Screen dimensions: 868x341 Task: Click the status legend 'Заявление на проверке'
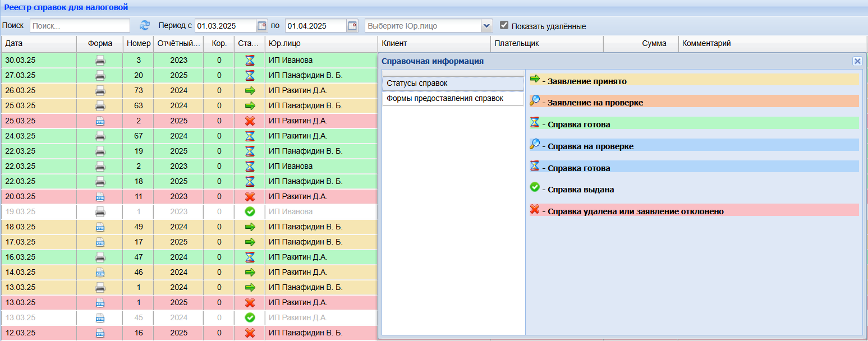click(x=694, y=102)
